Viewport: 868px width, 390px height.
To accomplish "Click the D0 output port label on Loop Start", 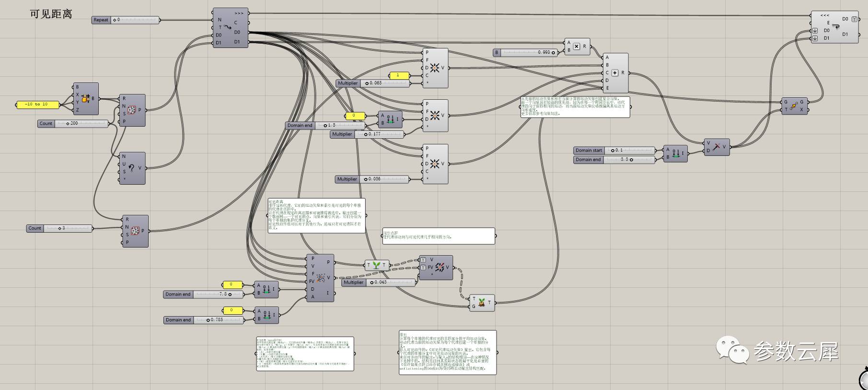I will pyautogui.click(x=237, y=32).
